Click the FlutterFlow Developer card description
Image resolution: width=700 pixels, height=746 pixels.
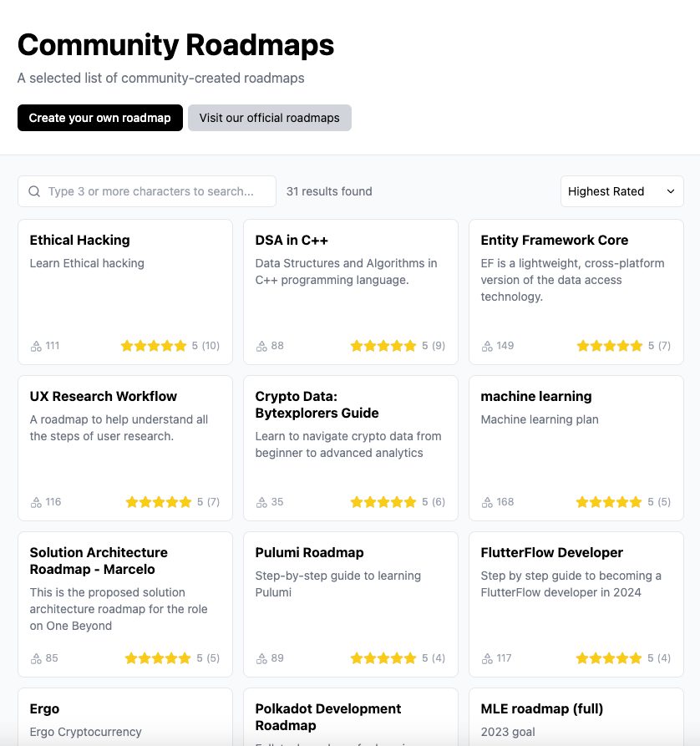(x=571, y=584)
